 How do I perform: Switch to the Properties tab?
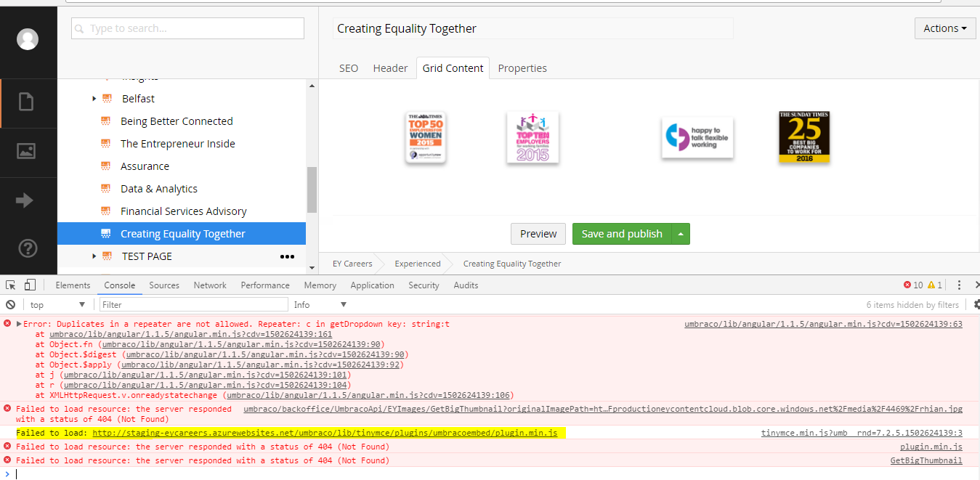tap(522, 68)
